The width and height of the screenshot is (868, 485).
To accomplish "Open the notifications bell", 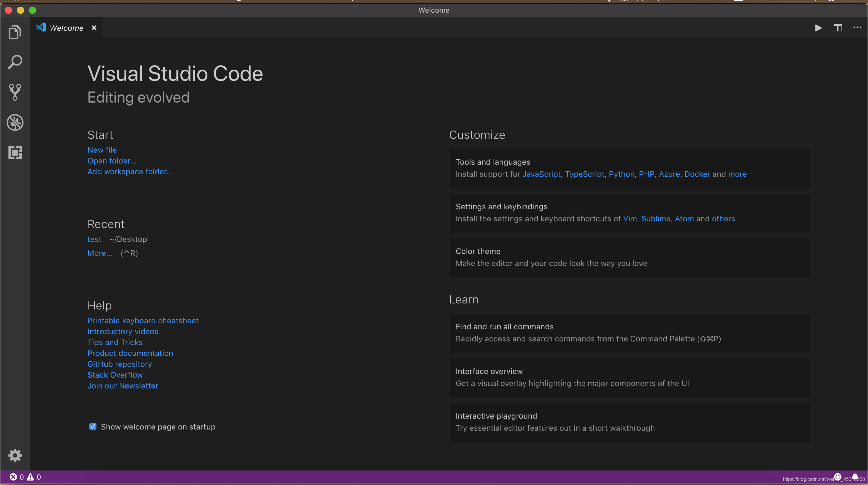I will (855, 477).
